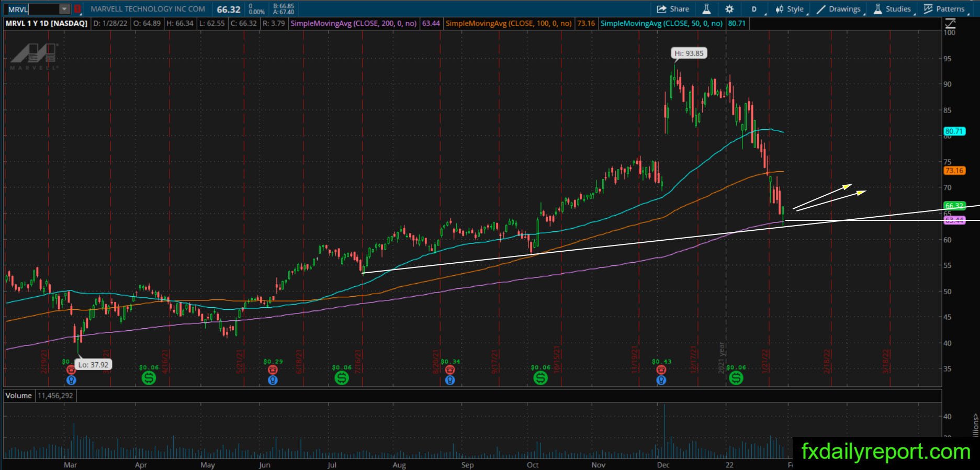Image resolution: width=980 pixels, height=470 pixels.
Task: Open the Drawings menu
Action: (839, 9)
